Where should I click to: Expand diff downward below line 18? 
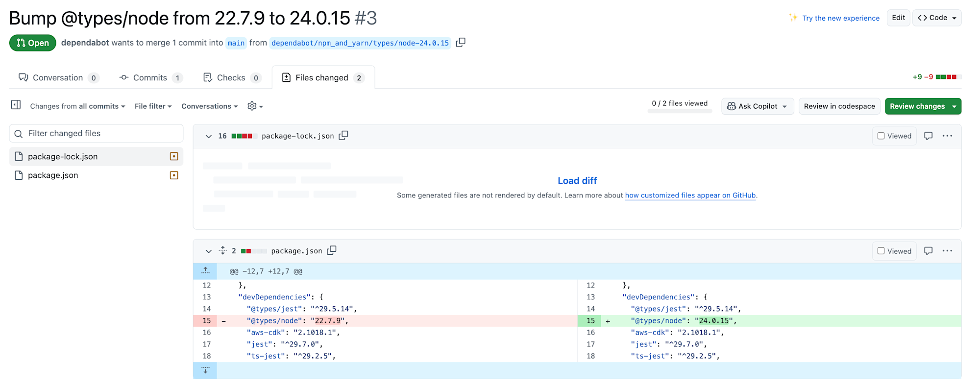[x=205, y=370]
